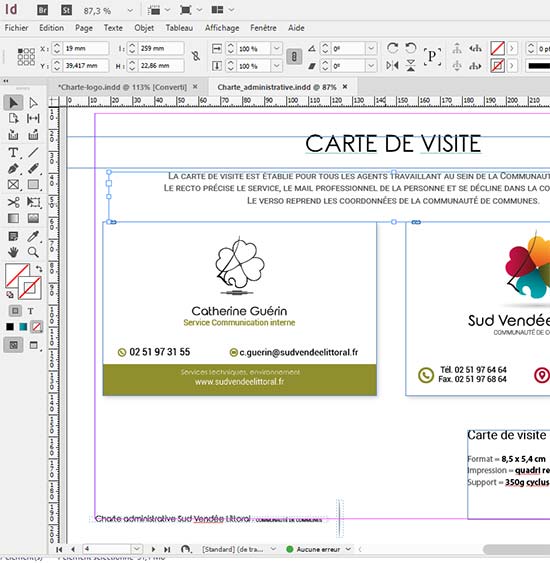This screenshot has width=550, height=563.
Task: Select the Eyedropper tool
Action: [x=33, y=236]
